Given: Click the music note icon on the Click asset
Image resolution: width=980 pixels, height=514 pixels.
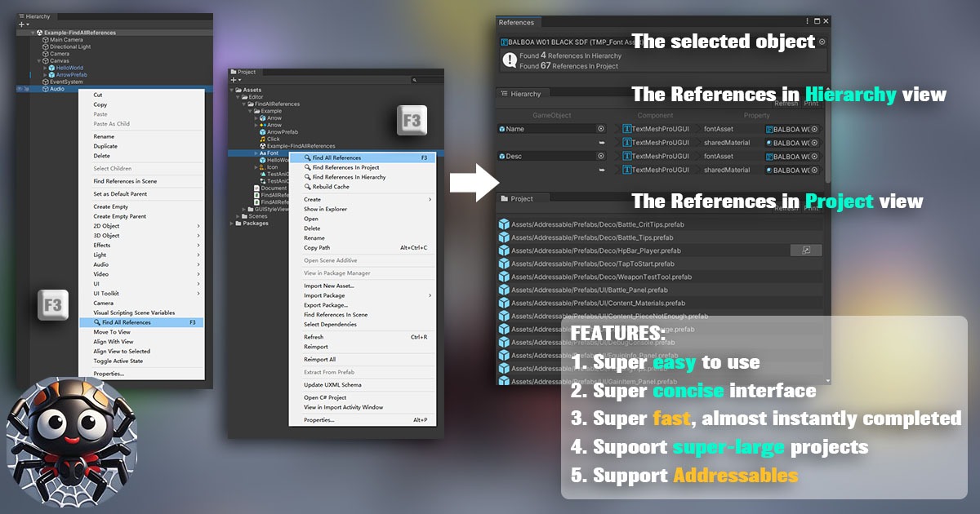Looking at the screenshot, I should [x=262, y=139].
